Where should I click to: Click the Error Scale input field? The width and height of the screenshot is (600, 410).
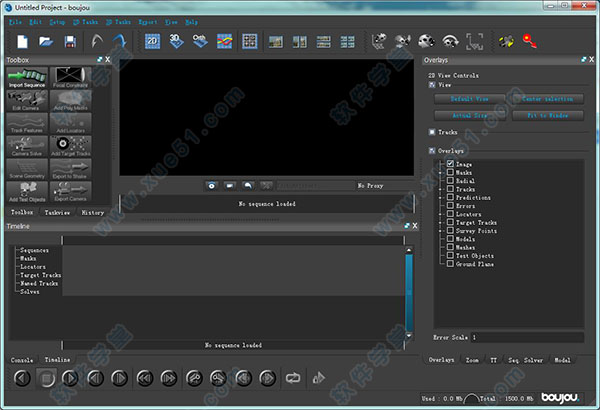click(527, 337)
